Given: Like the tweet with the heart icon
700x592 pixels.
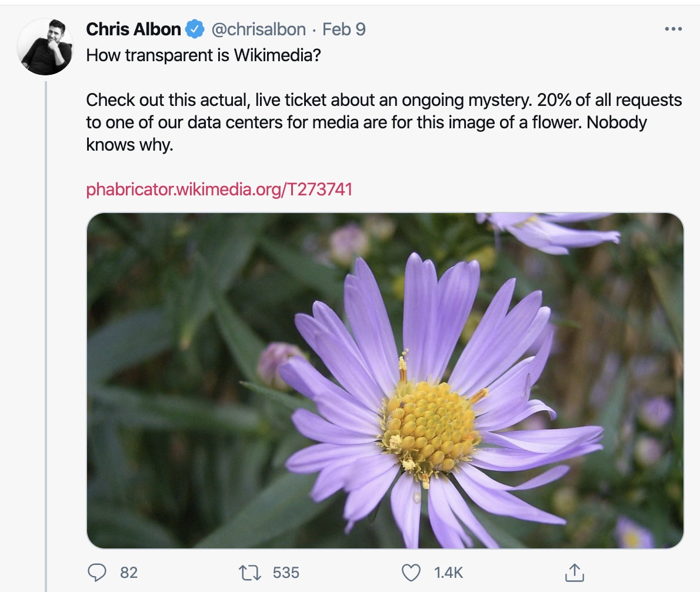Looking at the screenshot, I should click(411, 572).
